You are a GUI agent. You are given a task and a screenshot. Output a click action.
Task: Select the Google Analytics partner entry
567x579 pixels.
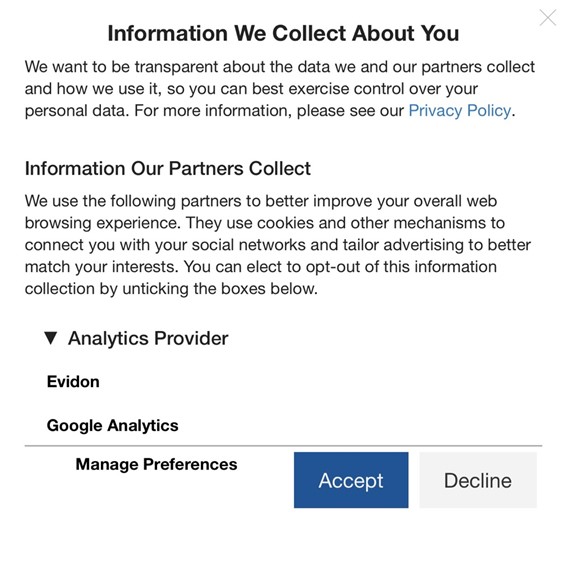point(113,425)
